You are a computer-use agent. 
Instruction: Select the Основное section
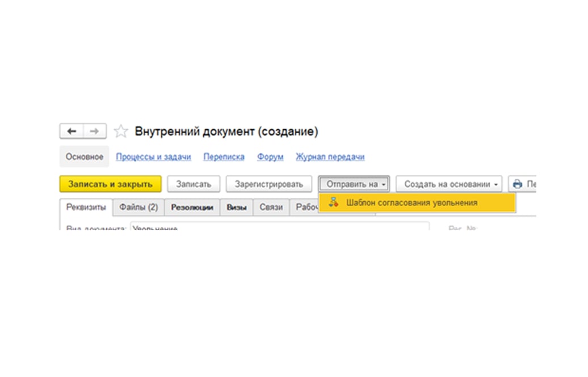point(84,157)
